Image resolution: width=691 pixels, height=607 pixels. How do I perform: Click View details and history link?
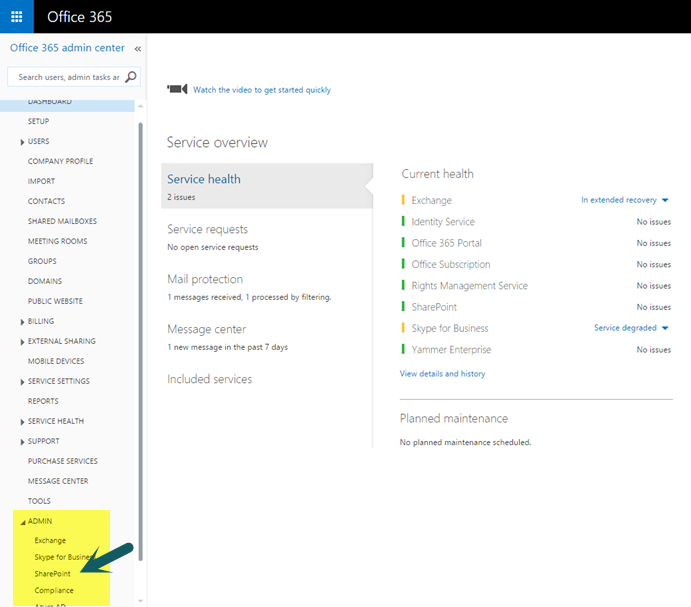coord(442,374)
